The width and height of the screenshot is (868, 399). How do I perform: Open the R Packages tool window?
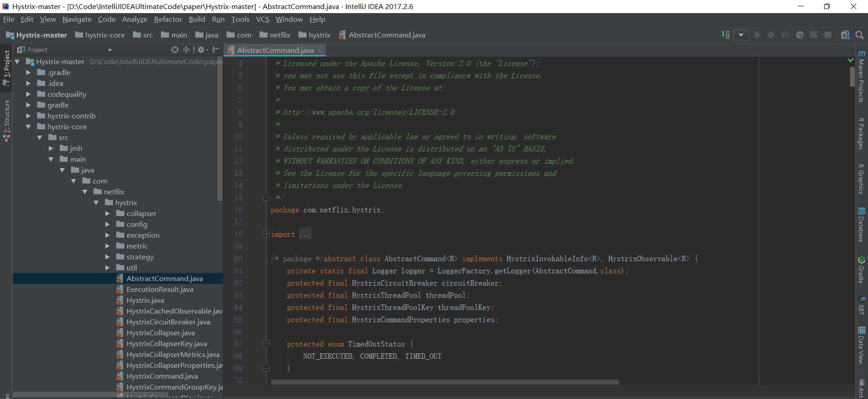coord(862,133)
